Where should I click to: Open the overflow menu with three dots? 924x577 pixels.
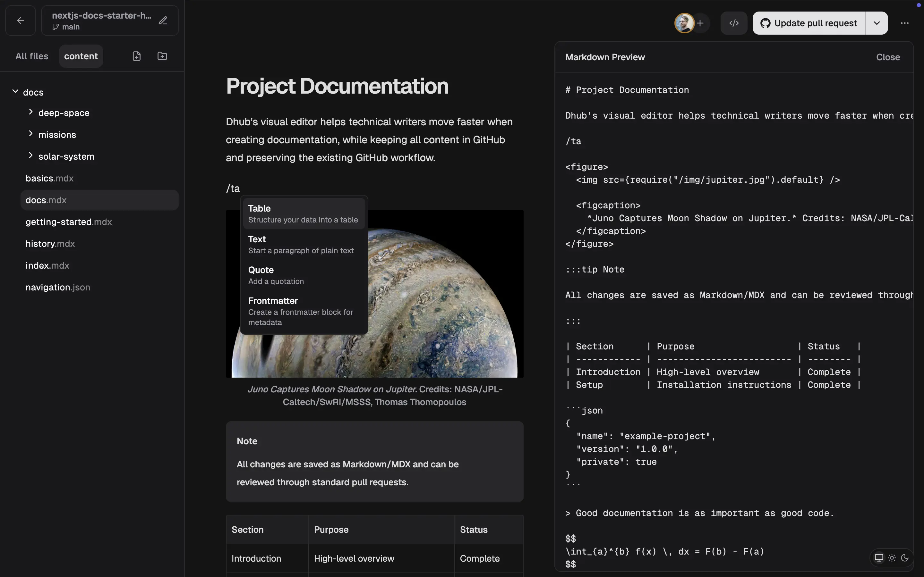click(905, 23)
